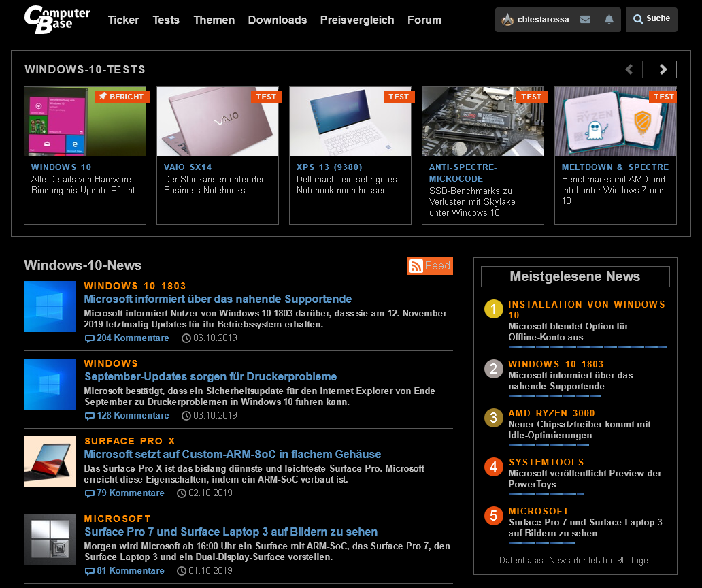This screenshot has height=588, width=702.
Task: Open Windows 10 Bericht card thumbnail
Action: pos(85,121)
